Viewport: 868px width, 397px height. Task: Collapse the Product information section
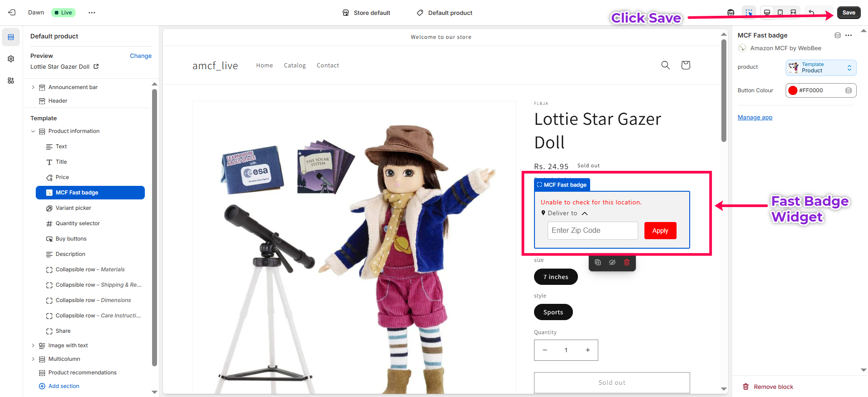[x=33, y=131]
